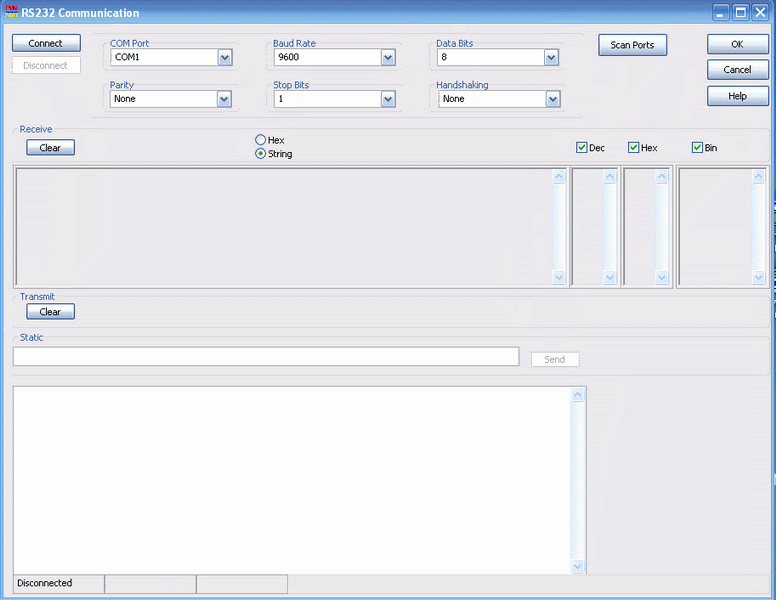
Task: Clear the Transmit area
Action: pyautogui.click(x=50, y=312)
